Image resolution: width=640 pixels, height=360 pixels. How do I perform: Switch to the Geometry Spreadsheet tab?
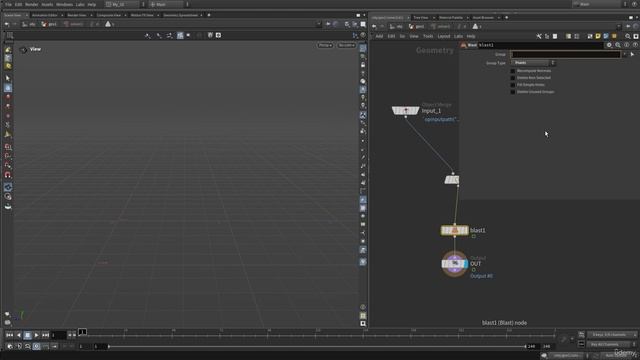(x=180, y=15)
